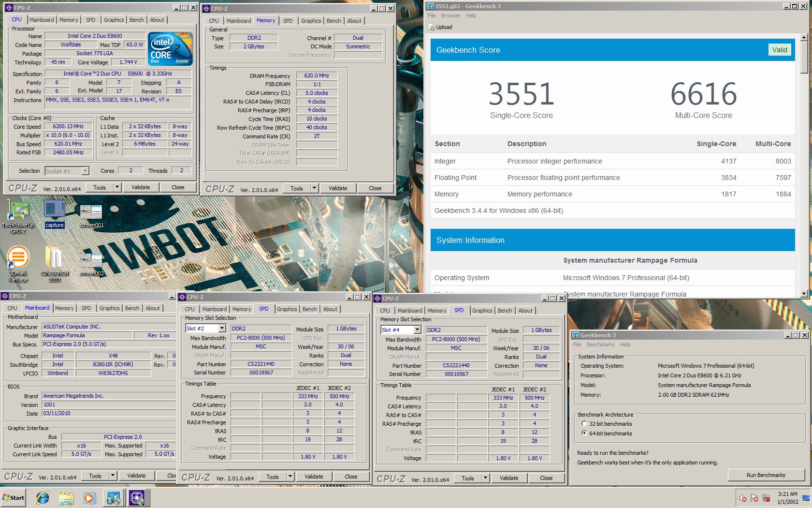Switch to SPD tab in CPU-Z Memory window
Screen dimensions: 812x508
coord(288,21)
